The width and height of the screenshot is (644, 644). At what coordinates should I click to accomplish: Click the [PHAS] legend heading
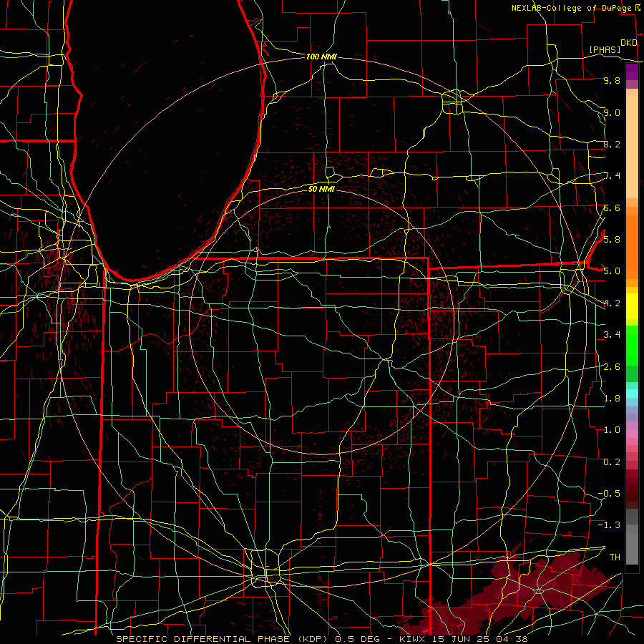click(605, 49)
